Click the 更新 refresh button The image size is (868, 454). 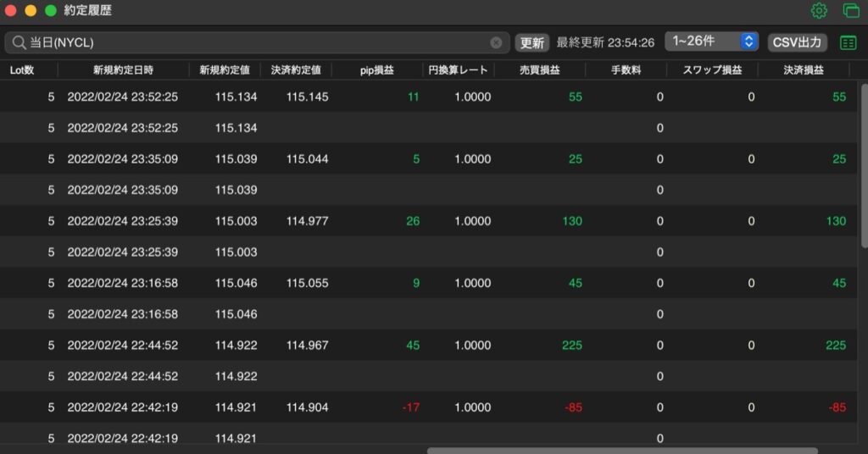(x=532, y=42)
